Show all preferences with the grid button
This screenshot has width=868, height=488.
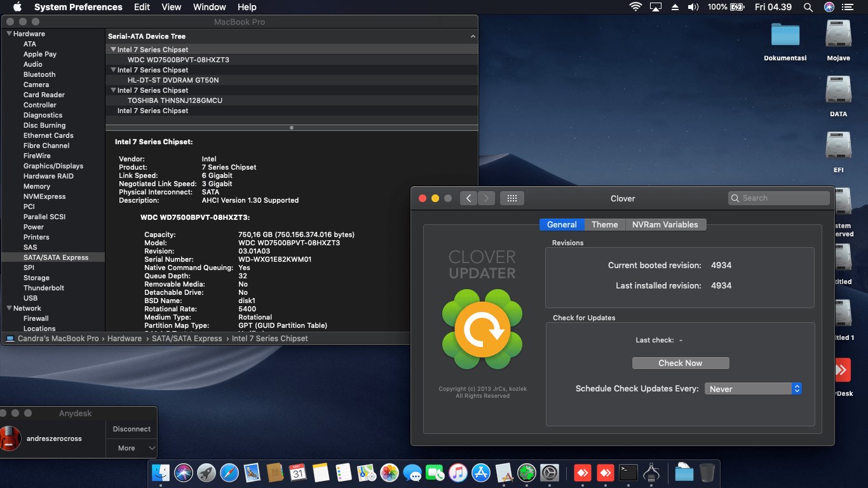pyautogui.click(x=512, y=198)
